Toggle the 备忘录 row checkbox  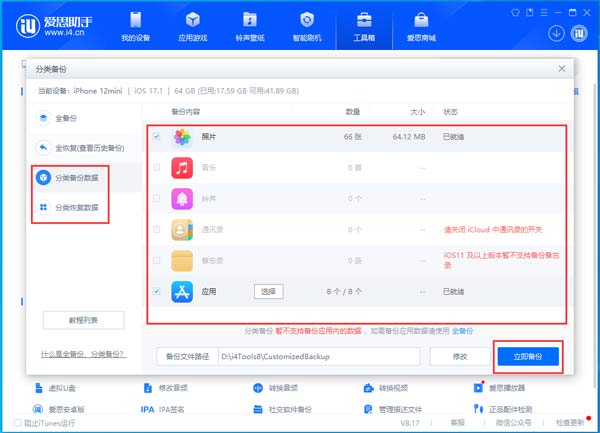(156, 260)
